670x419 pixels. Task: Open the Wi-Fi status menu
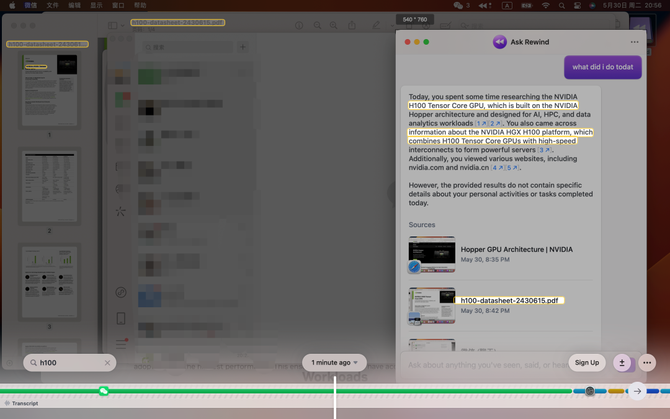click(546, 5)
